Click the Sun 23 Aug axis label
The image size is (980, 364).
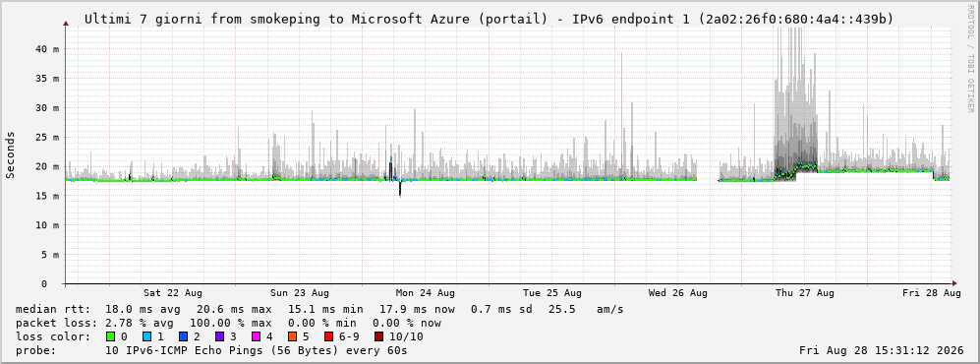click(300, 293)
